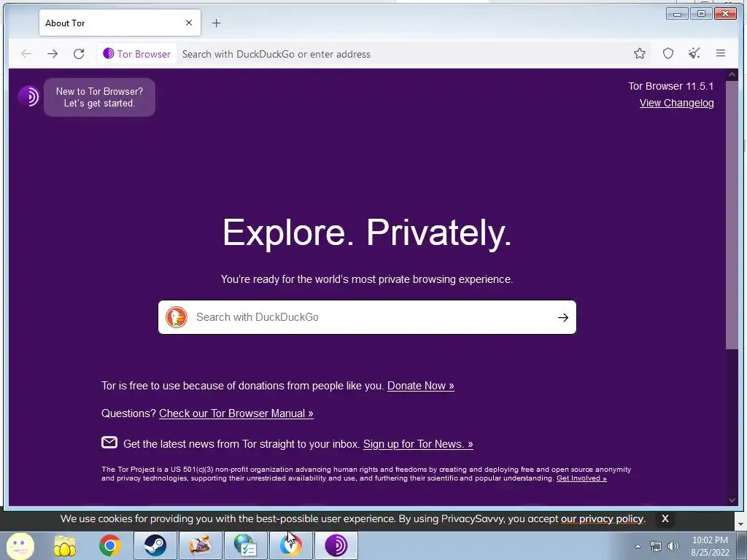Screen dimensions: 747x560
Task: Open the paint-style app taskbar icon
Action: point(200,545)
